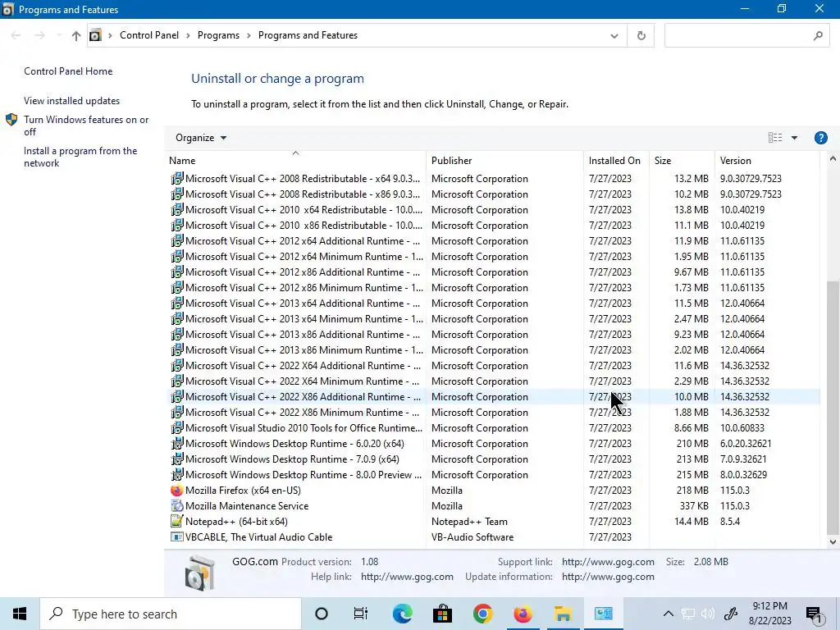Open Microsoft Store from the taskbar
840x630 pixels.
pos(442,614)
